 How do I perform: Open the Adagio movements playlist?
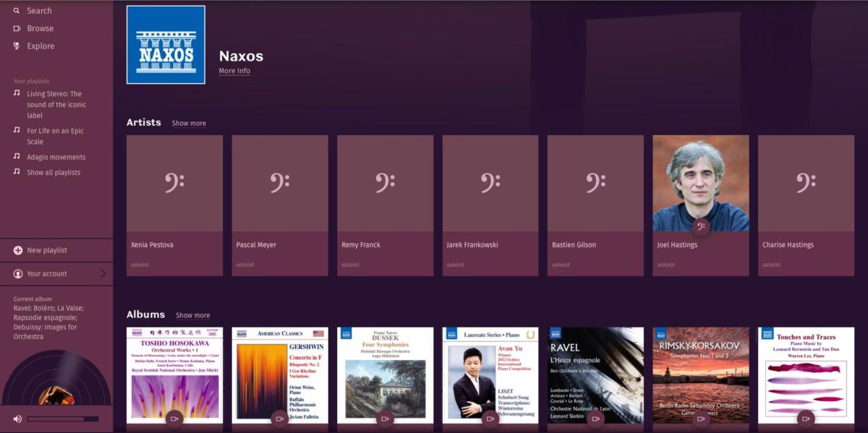(x=56, y=157)
